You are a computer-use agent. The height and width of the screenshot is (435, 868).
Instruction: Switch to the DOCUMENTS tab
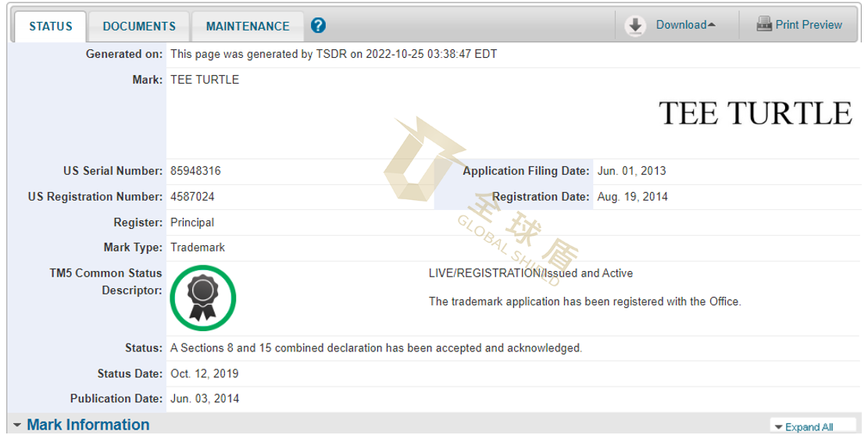[x=139, y=27]
